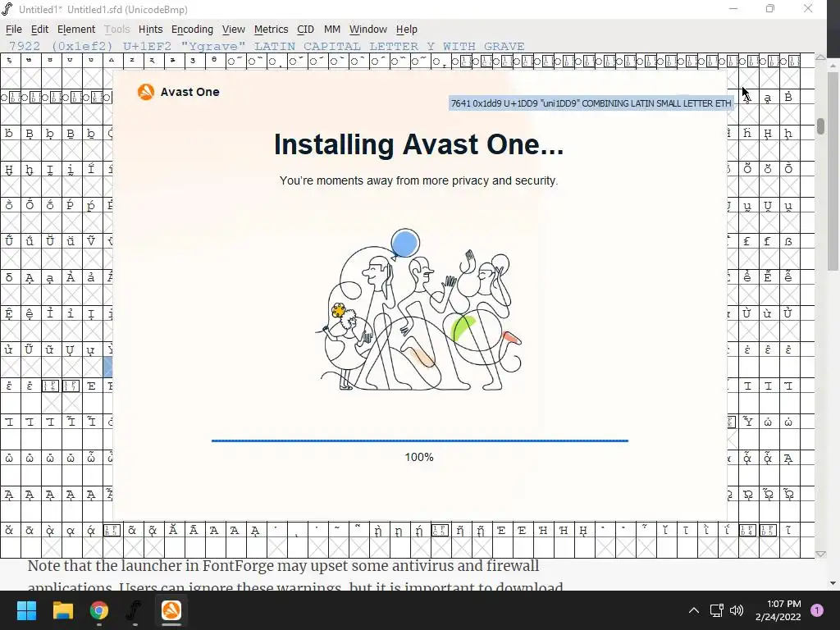The height and width of the screenshot is (630, 840).
Task: Click the glyph info line reading U+1EF2 Ygrave
Action: click(267, 46)
